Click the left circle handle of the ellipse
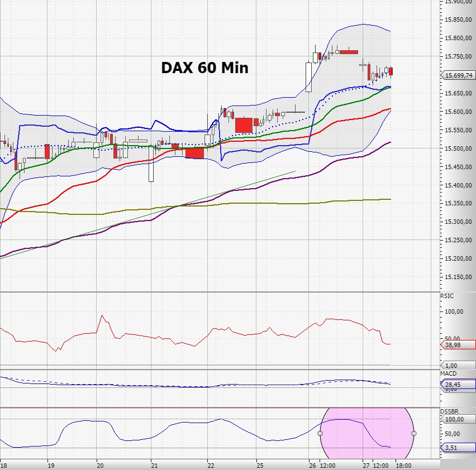 pyautogui.click(x=320, y=433)
